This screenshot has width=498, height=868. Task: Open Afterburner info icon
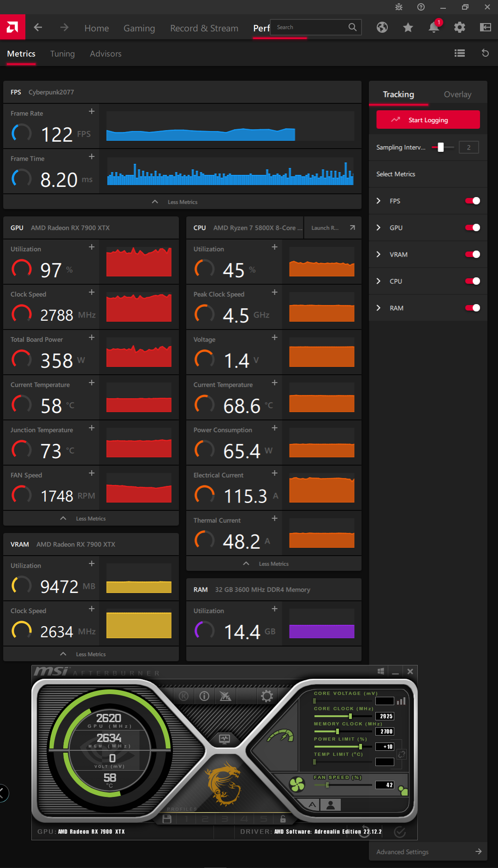(x=204, y=696)
